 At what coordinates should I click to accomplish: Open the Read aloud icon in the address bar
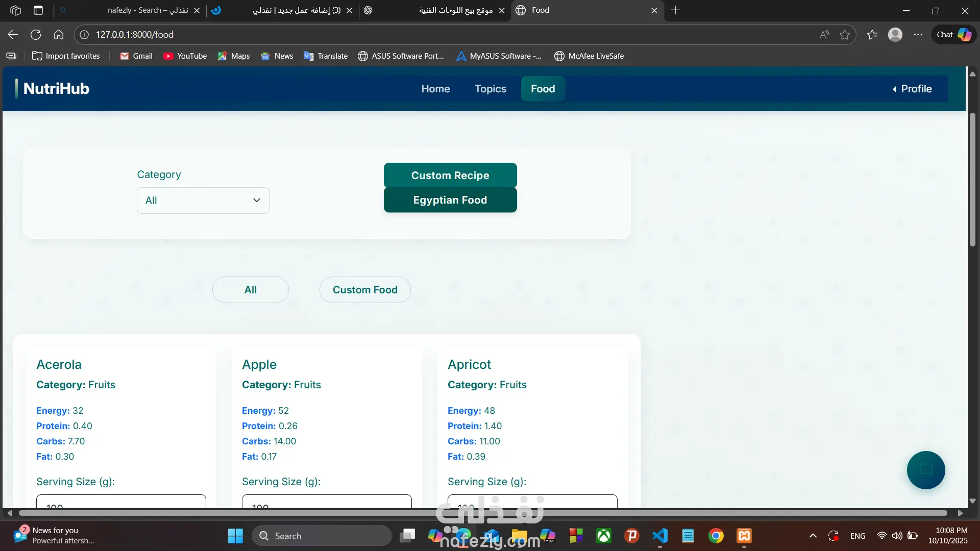[x=824, y=35]
